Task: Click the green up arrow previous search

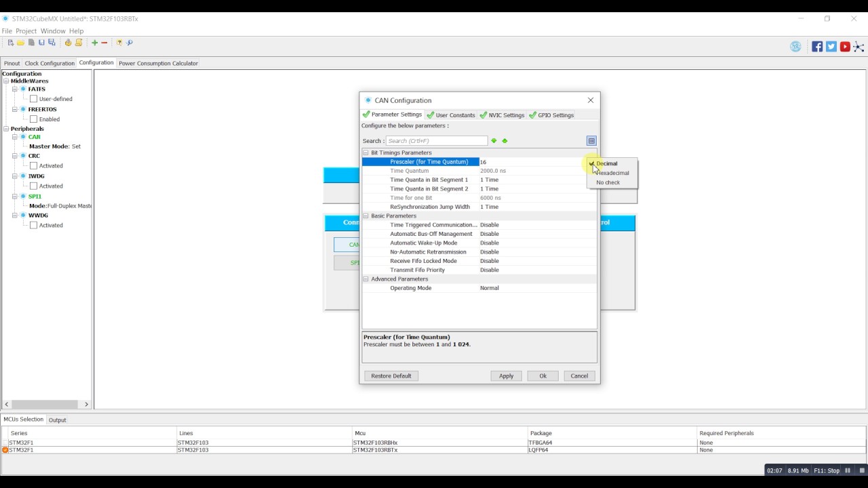Action: click(505, 141)
